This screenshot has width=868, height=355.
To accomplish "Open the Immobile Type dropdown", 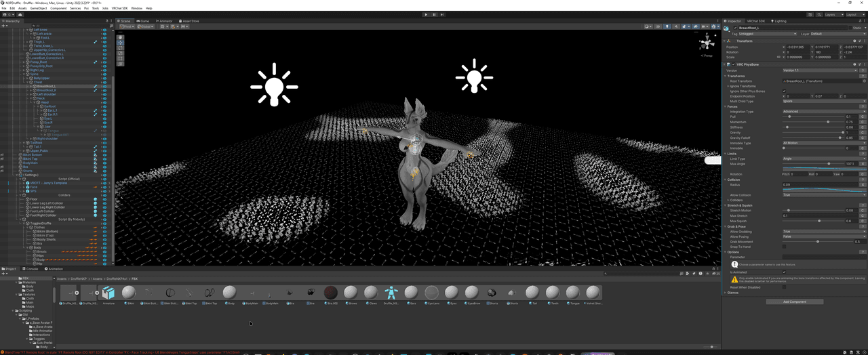I will point(824,143).
